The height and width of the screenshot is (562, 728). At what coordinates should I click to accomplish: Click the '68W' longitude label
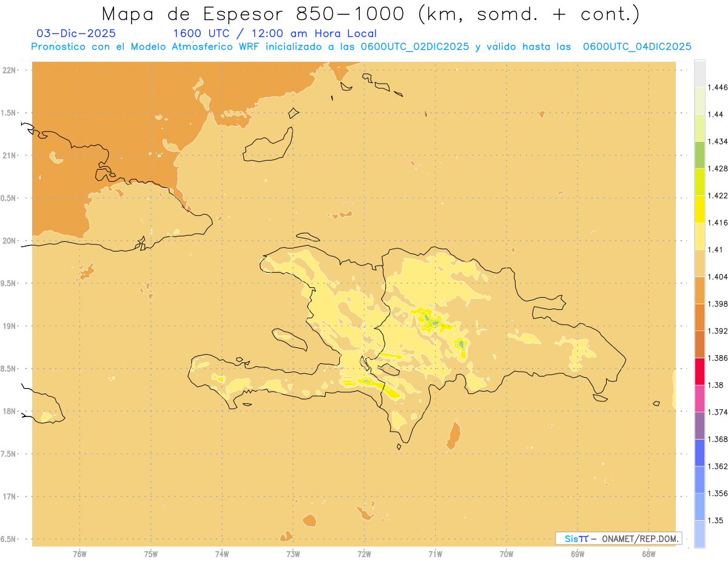[x=649, y=554]
